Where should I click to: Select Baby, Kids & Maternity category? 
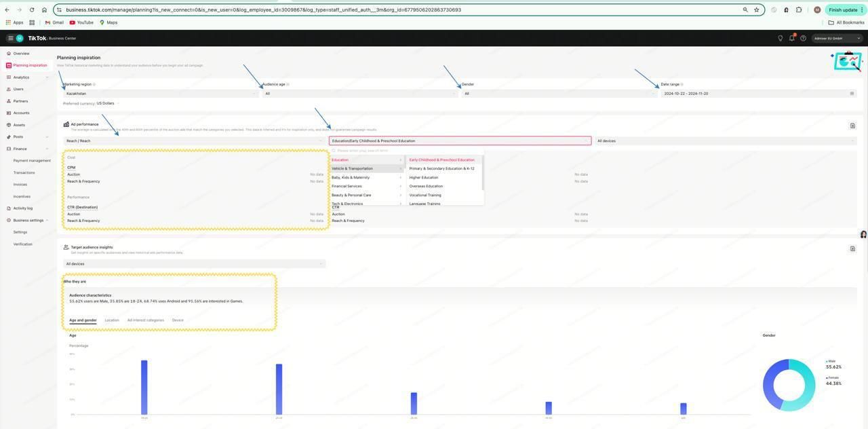[x=367, y=178]
